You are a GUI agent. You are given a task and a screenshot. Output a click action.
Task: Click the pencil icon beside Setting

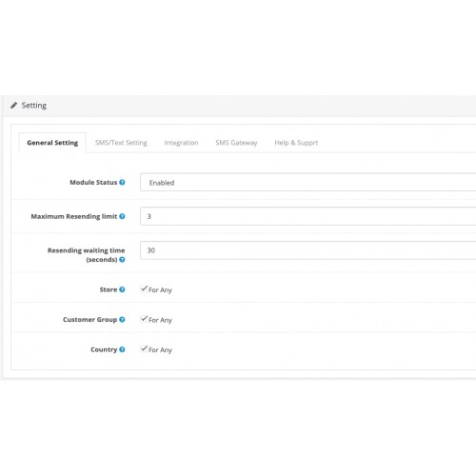point(13,106)
